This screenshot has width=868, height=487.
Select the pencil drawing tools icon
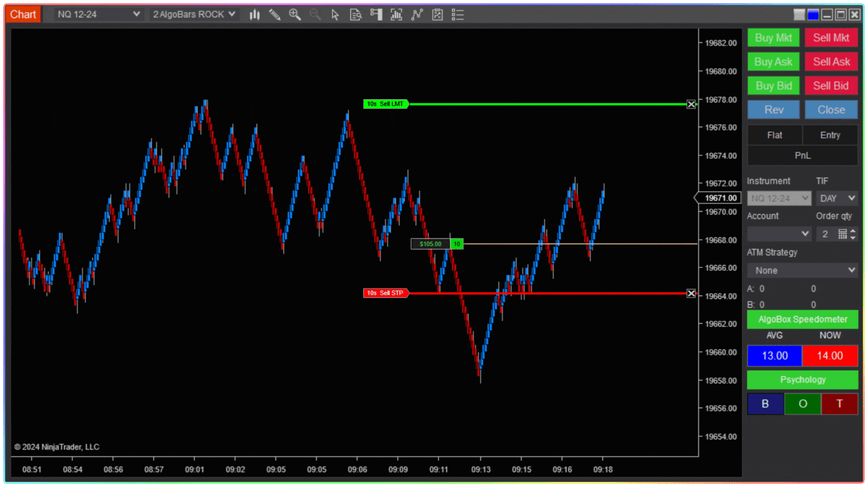point(274,14)
